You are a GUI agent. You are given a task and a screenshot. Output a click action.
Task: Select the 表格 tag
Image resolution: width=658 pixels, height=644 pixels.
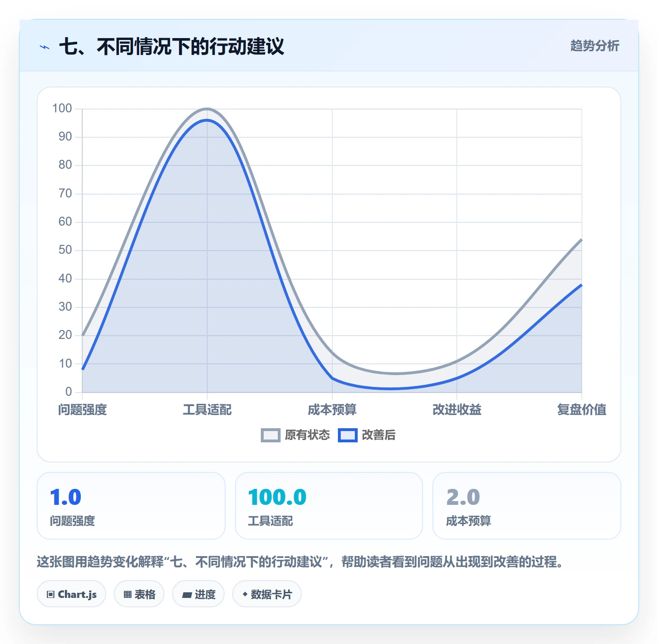(x=139, y=594)
